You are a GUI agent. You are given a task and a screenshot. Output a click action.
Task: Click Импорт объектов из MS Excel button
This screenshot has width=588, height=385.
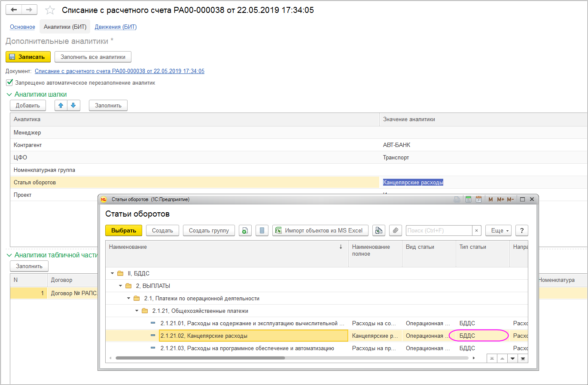tap(320, 231)
